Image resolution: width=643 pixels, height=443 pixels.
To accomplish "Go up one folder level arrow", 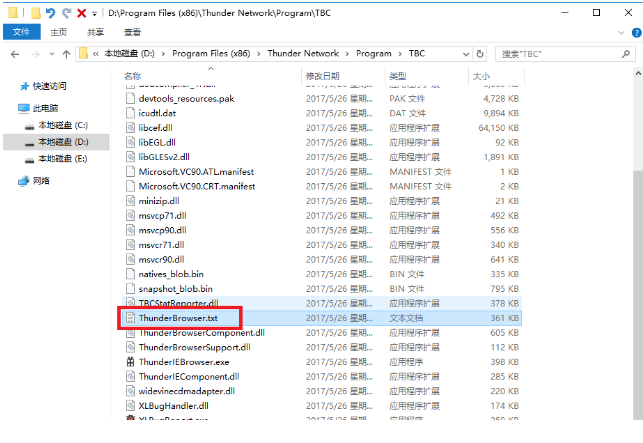I will tap(66, 54).
